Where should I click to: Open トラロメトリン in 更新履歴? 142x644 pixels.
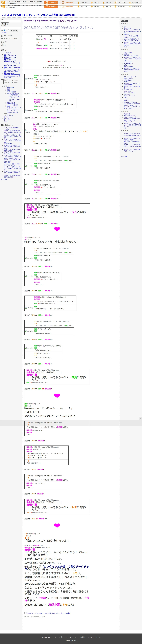tap(128, 122)
